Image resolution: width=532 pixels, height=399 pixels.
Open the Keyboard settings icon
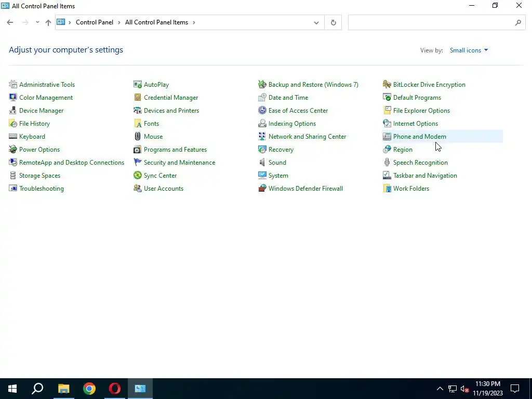13,137
